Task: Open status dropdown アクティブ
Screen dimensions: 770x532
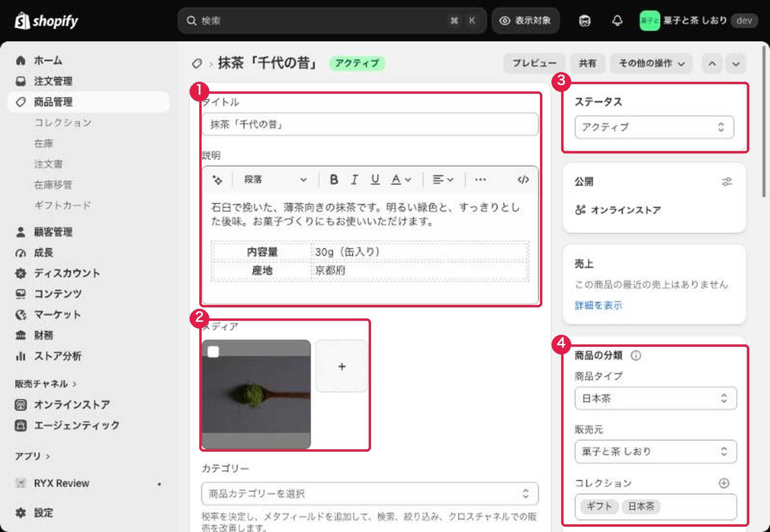Action: pos(654,127)
